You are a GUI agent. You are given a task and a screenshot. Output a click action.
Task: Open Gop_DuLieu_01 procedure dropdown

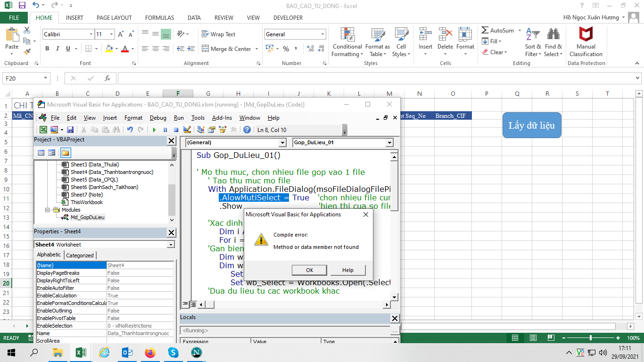tap(389, 142)
